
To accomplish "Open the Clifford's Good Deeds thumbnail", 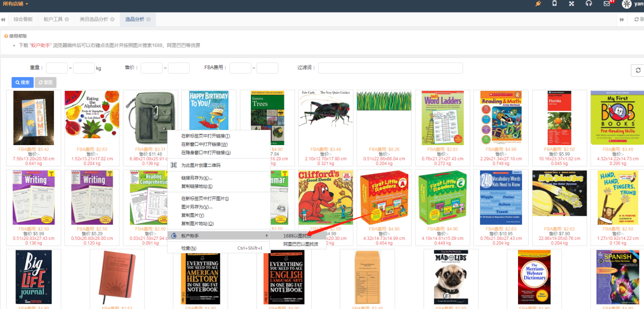I will pyautogui.click(x=326, y=197).
